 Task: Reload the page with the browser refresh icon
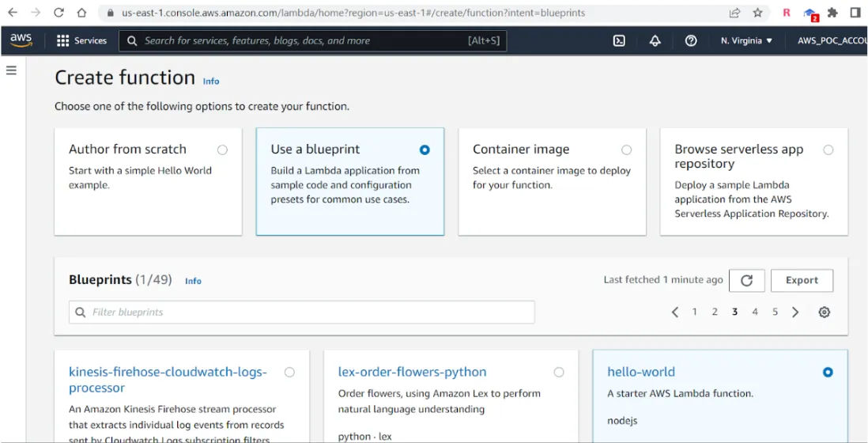pos(58,13)
